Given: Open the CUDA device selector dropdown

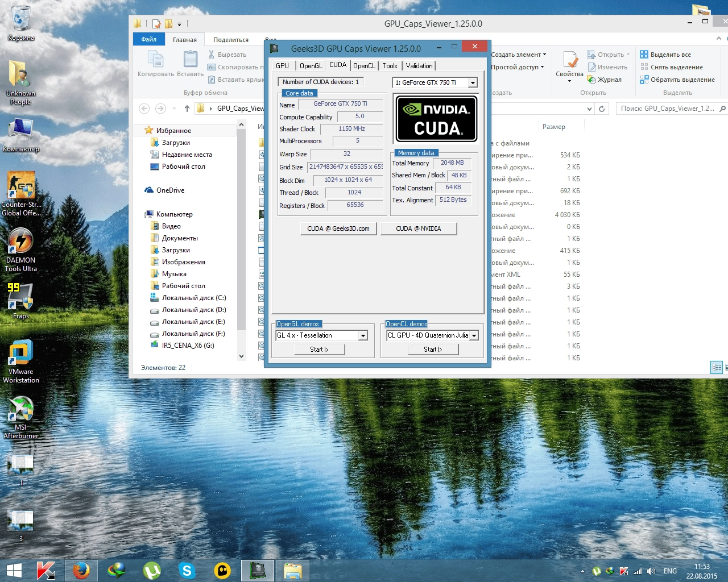Looking at the screenshot, I should coord(473,83).
